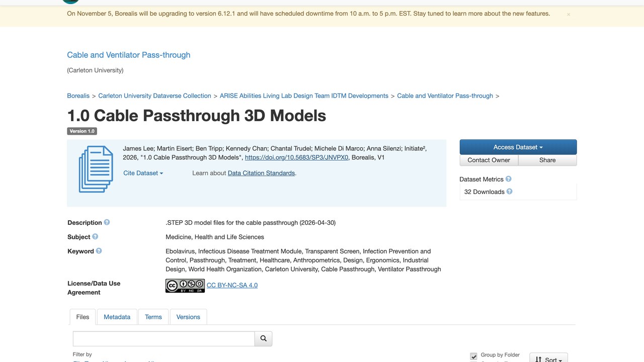Show Dataset Metrics help tooltip icon
Screen dimensions: 644x362
(508, 179)
